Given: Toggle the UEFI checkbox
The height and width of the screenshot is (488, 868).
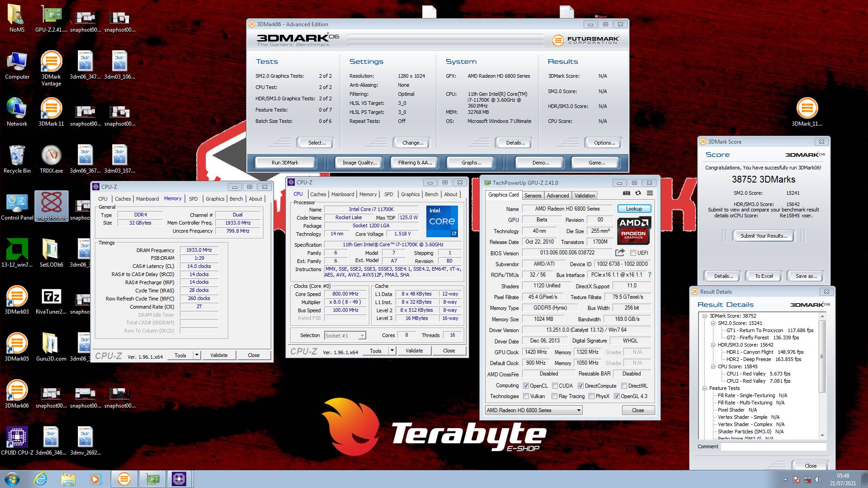Looking at the screenshot, I should pyautogui.click(x=633, y=253).
